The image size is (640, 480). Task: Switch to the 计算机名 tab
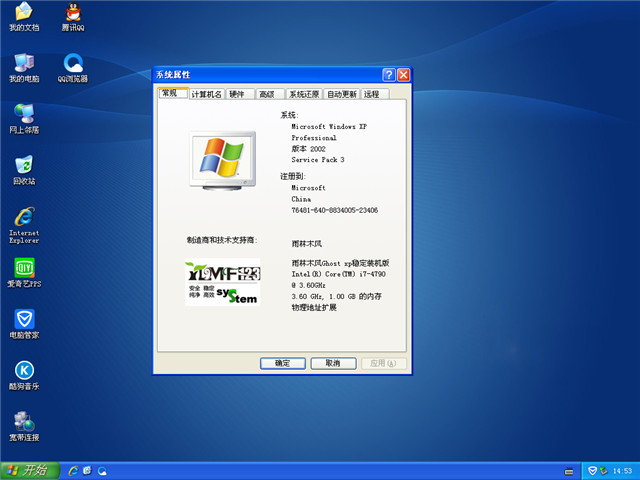(x=207, y=94)
